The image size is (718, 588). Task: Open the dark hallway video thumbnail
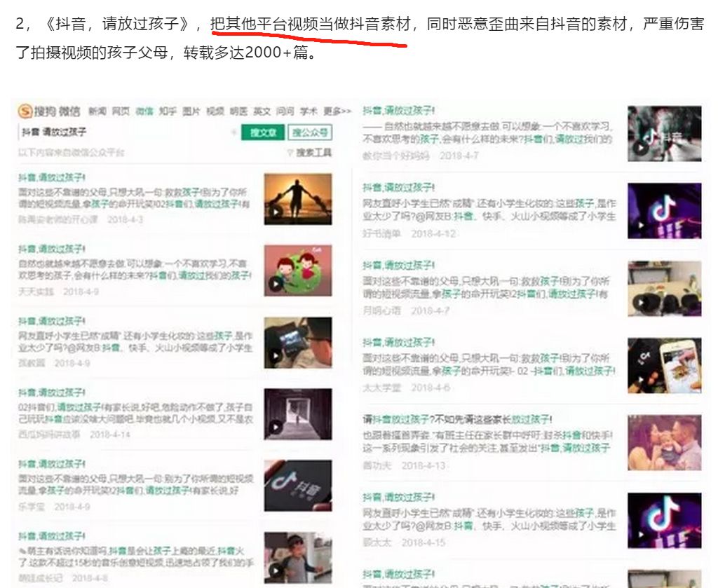pos(298,413)
